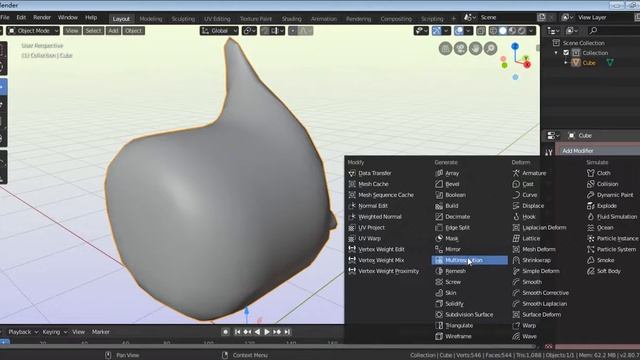Click the Displace modifier icon
The height and width of the screenshot is (360, 640).
coord(516,206)
